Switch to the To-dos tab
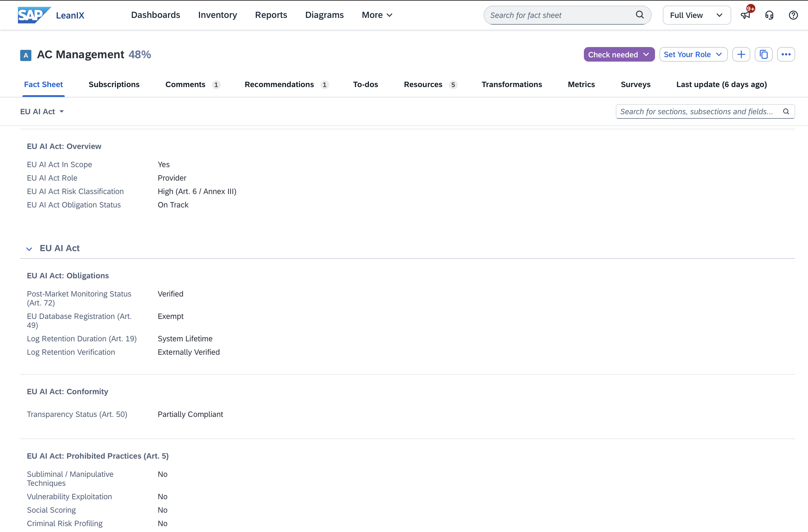The width and height of the screenshot is (808, 532). pos(365,85)
